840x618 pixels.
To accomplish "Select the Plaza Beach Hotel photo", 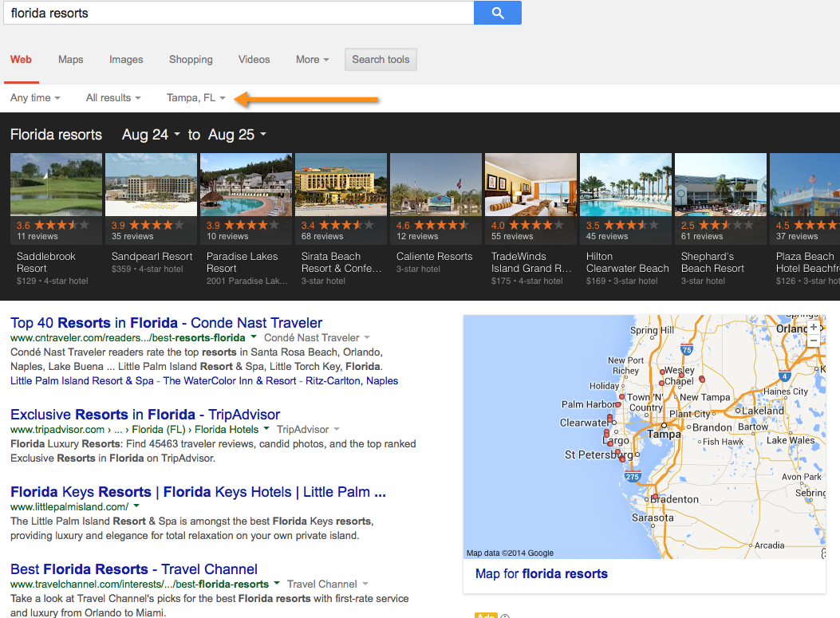I will [x=805, y=184].
